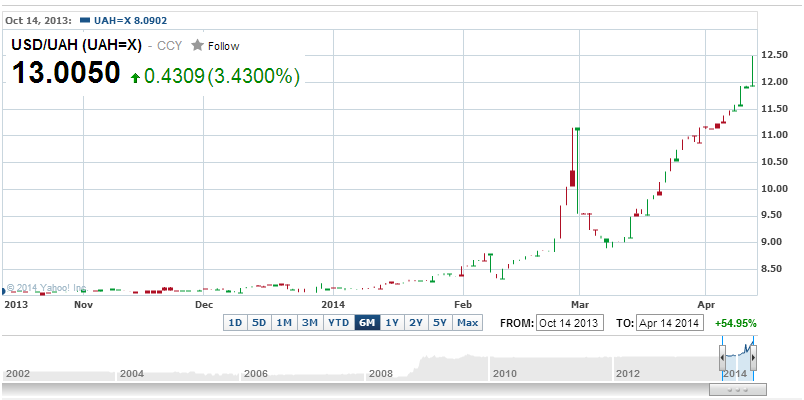Image resolution: width=804 pixels, height=400 pixels.
Task: Click the Follow star icon
Action: tap(197, 45)
